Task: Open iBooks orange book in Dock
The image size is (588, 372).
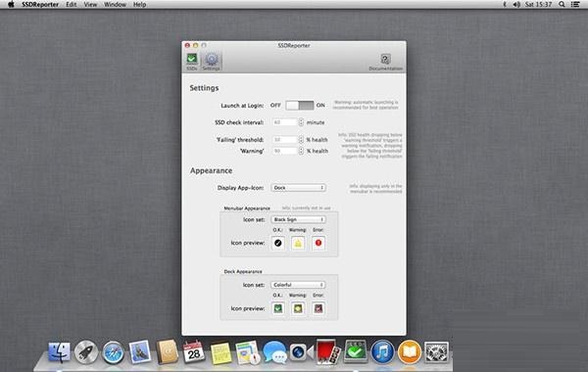Action: (x=409, y=352)
